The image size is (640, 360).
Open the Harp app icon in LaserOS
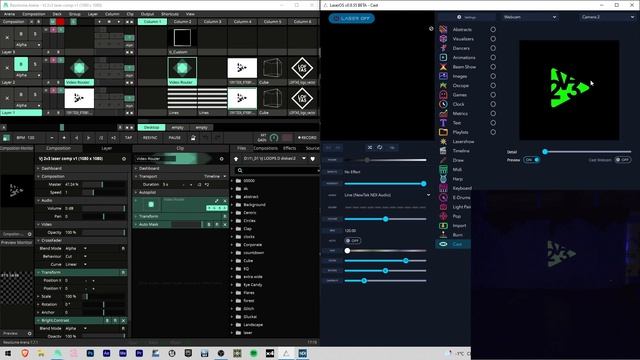(x=443, y=179)
